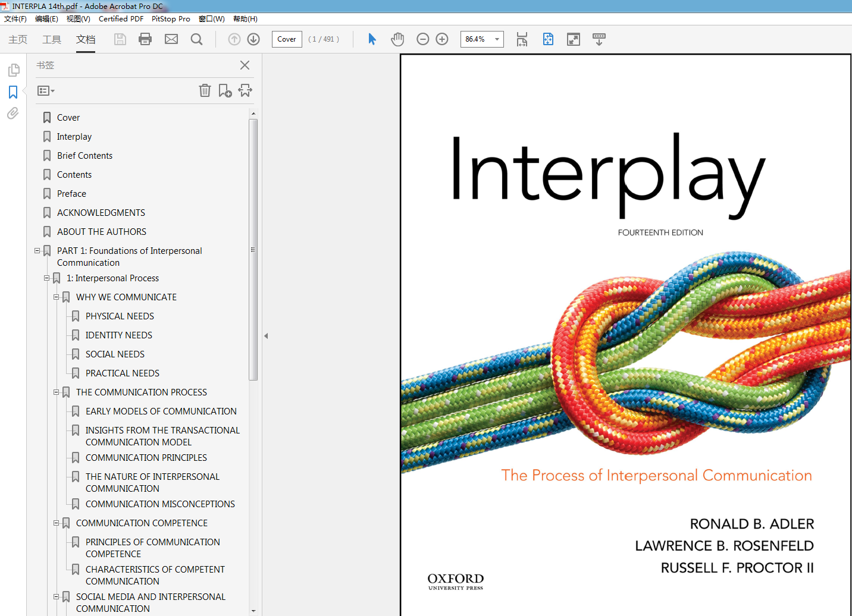Open the Page Thumbnails panel icon
The width and height of the screenshot is (852, 616).
coord(13,70)
